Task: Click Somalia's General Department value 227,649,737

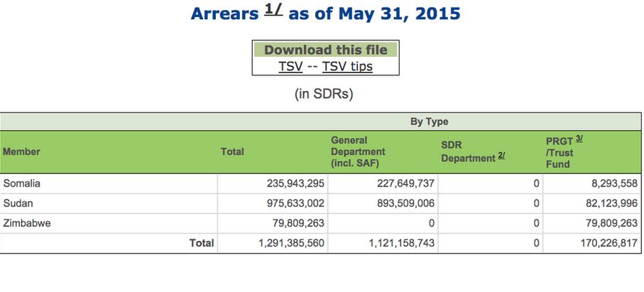Action: 405,183
